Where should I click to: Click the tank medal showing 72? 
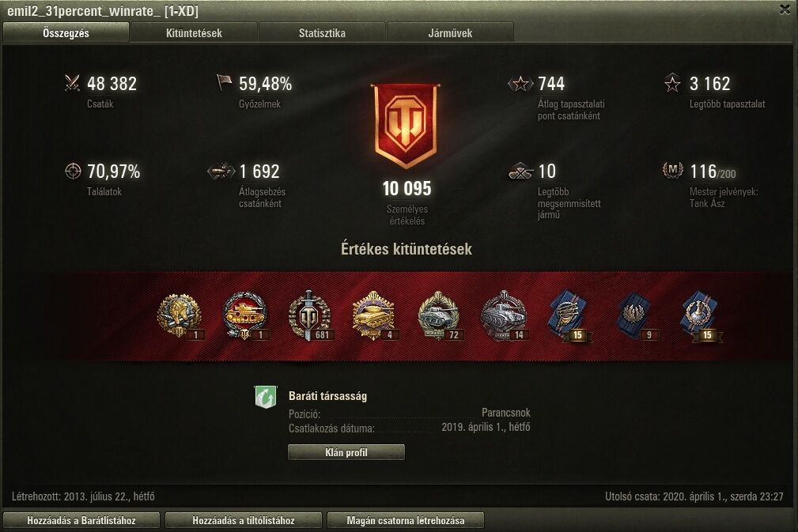coord(439,316)
